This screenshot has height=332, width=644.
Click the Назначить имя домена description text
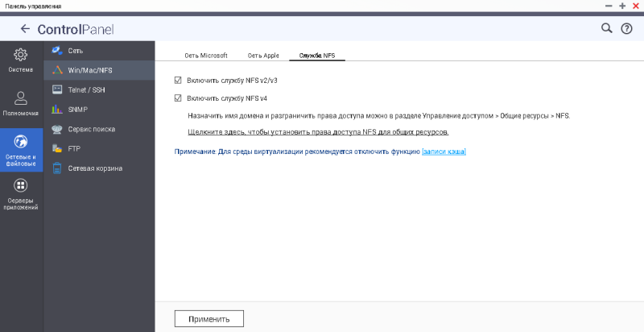pos(379,116)
